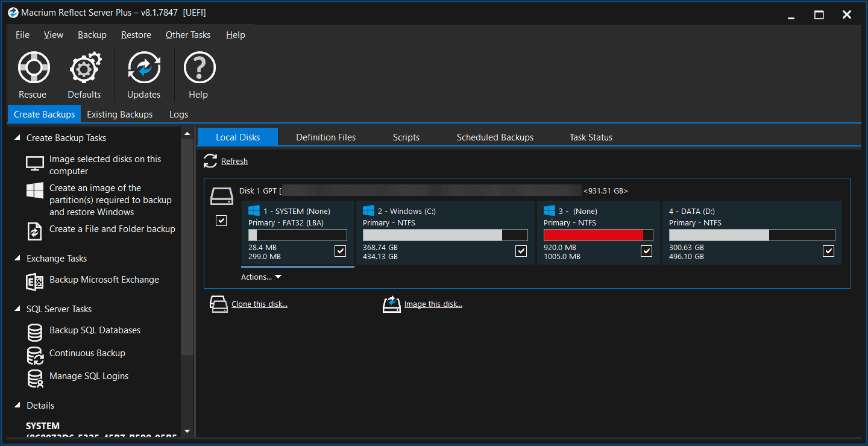Open the Help question mark icon

199,67
